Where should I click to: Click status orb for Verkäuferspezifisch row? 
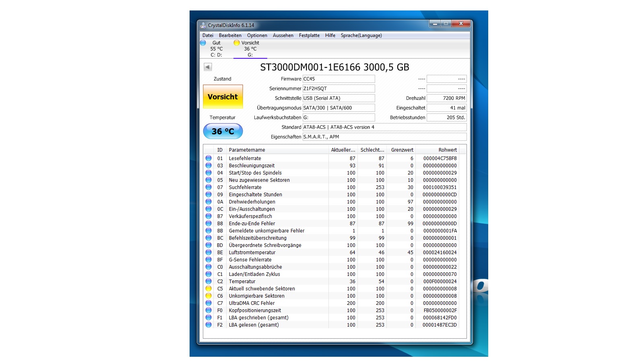[208, 216]
